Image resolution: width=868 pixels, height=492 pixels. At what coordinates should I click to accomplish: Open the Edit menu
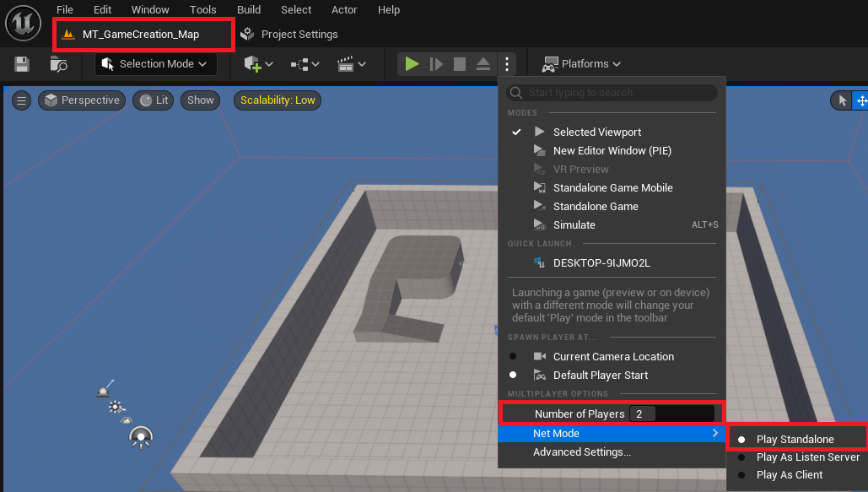[x=102, y=10]
